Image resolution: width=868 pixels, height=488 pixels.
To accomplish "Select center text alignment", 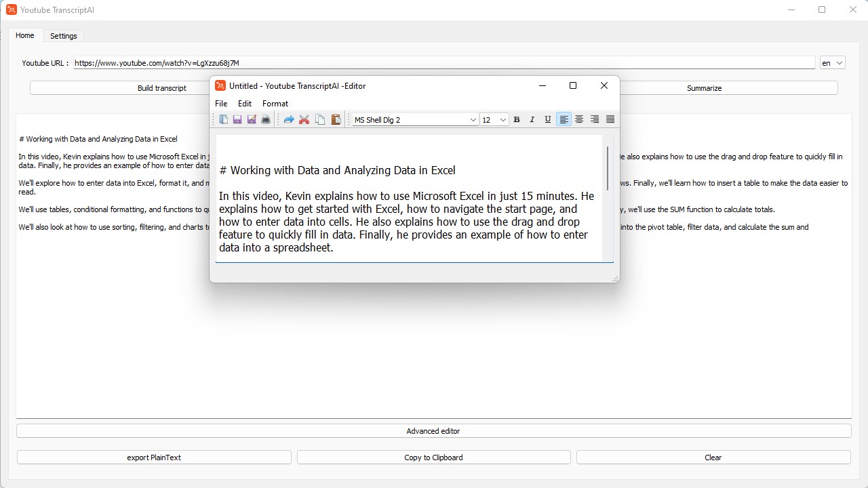I will pos(579,120).
